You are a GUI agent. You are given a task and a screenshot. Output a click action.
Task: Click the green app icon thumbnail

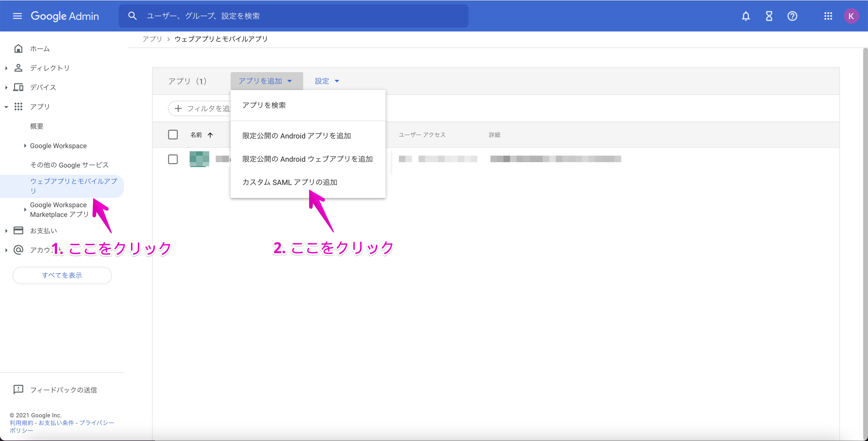199,159
